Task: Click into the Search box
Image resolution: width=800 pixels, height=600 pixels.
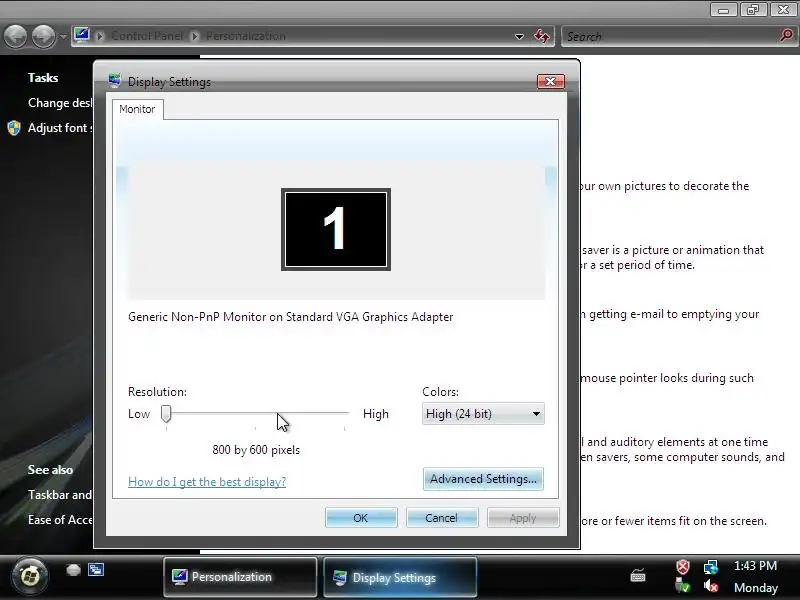Action: [668, 37]
